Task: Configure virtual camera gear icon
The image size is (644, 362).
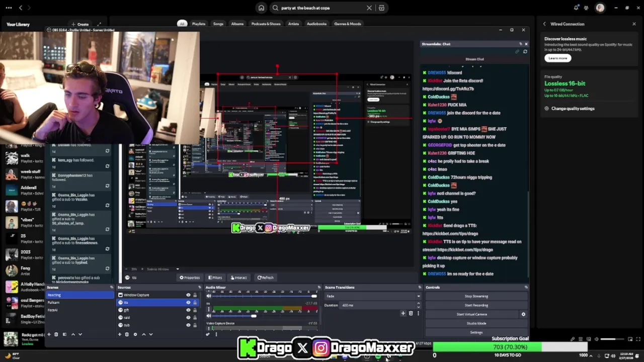Action: (523, 314)
